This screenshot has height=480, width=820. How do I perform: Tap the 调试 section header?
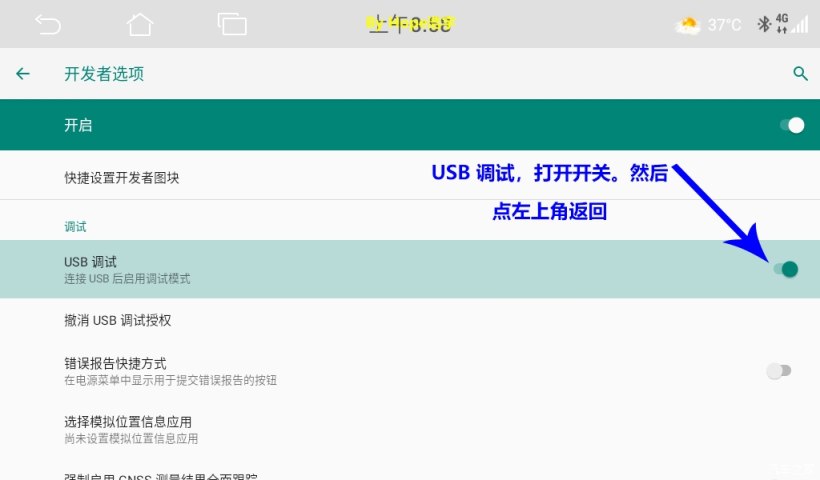(x=75, y=226)
